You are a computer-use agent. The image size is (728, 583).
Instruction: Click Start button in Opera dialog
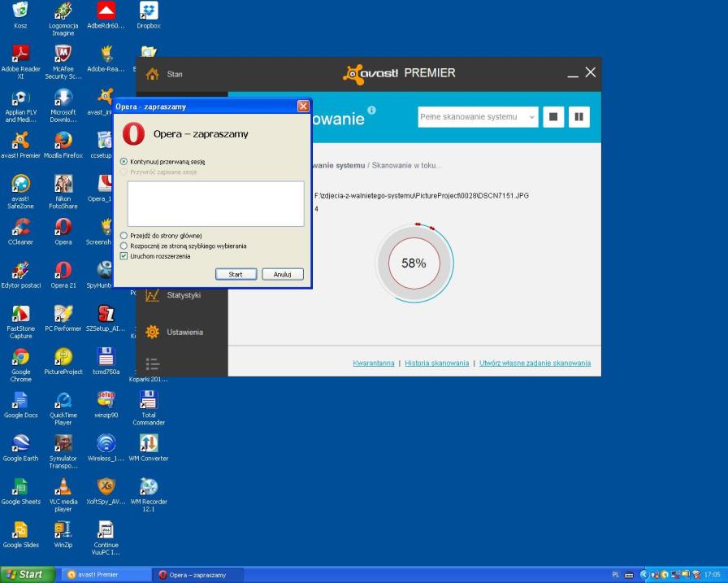[x=236, y=274]
